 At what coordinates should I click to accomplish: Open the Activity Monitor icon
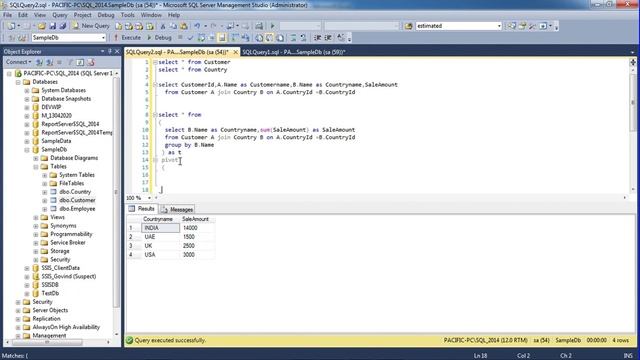259,26
